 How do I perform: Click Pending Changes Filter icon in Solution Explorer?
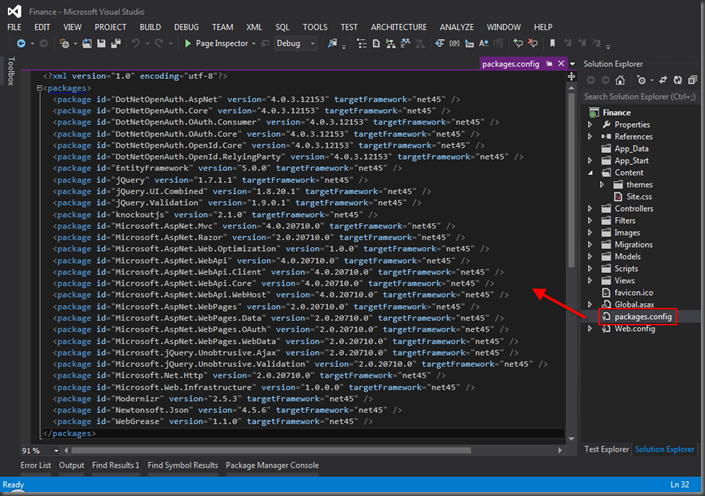click(641, 80)
